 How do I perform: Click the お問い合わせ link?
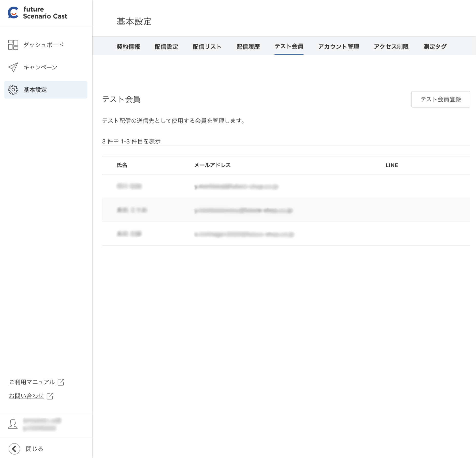(26, 396)
